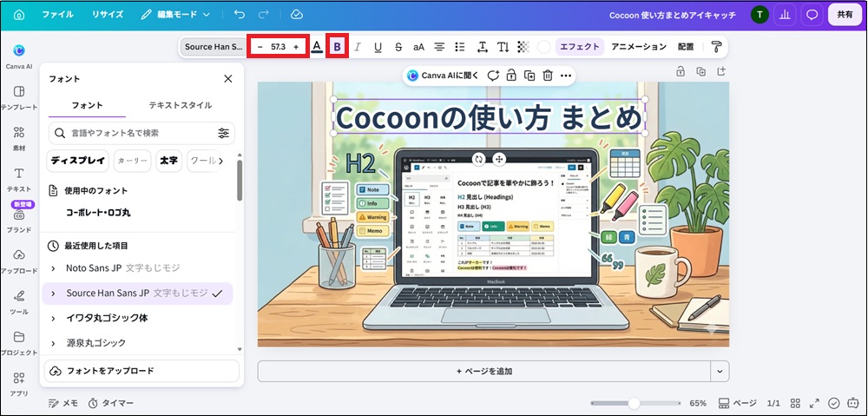
Task: Open ブランド sidebar panel
Action: (19, 220)
